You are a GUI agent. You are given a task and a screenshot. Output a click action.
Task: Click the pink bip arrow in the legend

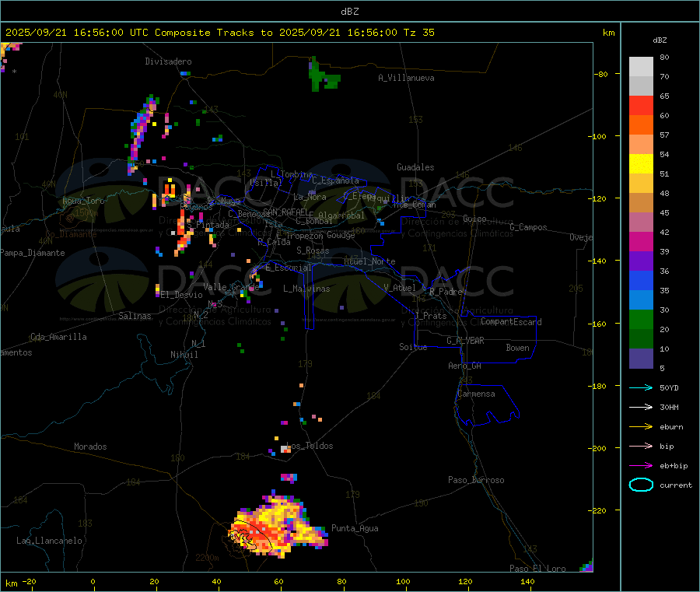[x=641, y=446]
